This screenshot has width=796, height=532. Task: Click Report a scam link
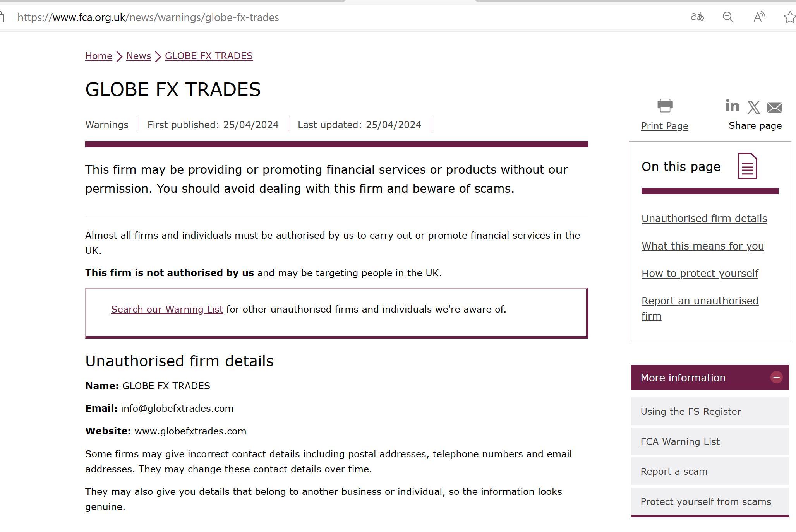point(674,472)
